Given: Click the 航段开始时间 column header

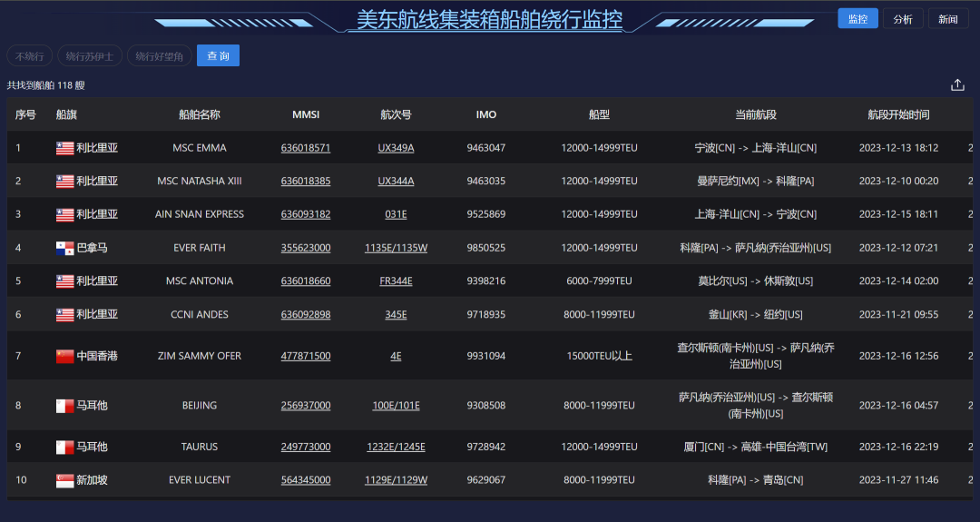Looking at the screenshot, I should click(898, 114).
